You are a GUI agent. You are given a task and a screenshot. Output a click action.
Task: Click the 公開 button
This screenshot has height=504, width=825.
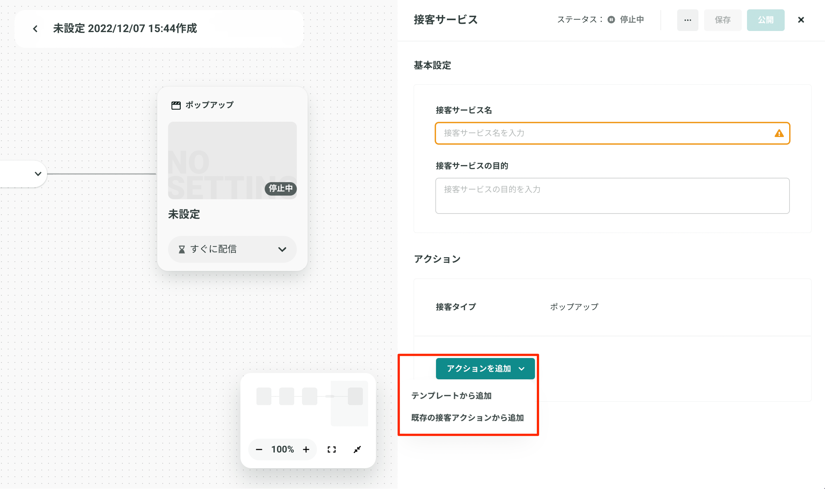click(x=766, y=20)
